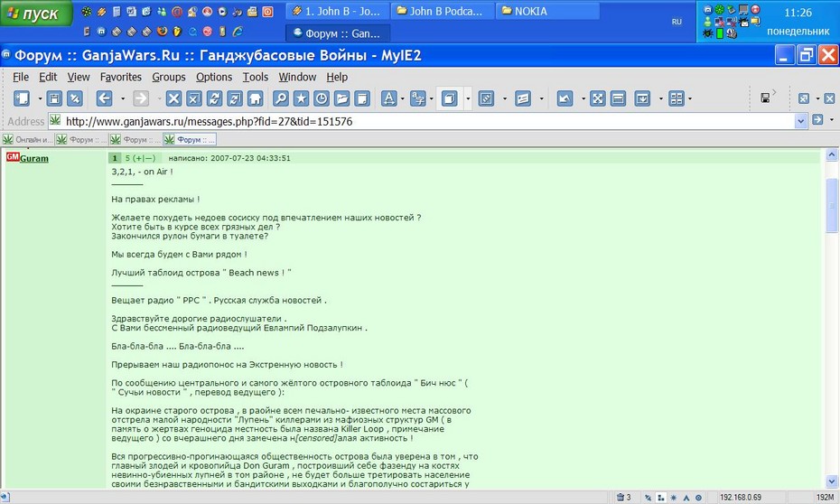Click the page scrollbar thumb
Screen dimensions: 840x504
pyautogui.click(x=832, y=206)
